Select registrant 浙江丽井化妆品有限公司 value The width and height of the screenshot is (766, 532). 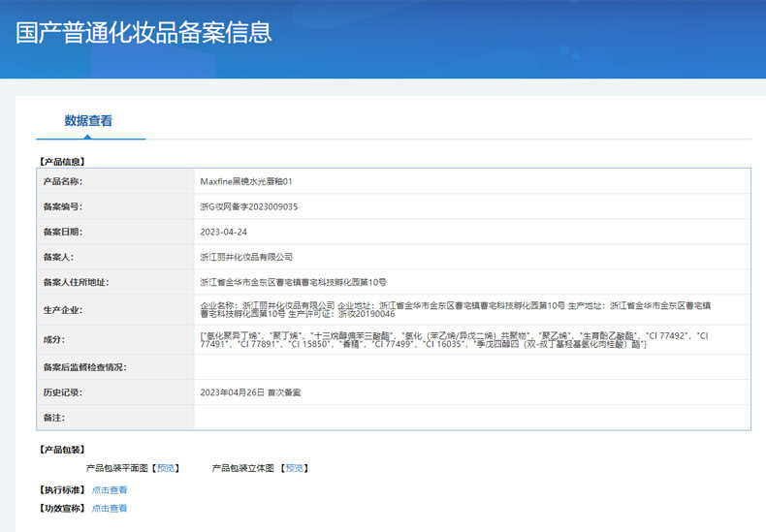pos(246,257)
